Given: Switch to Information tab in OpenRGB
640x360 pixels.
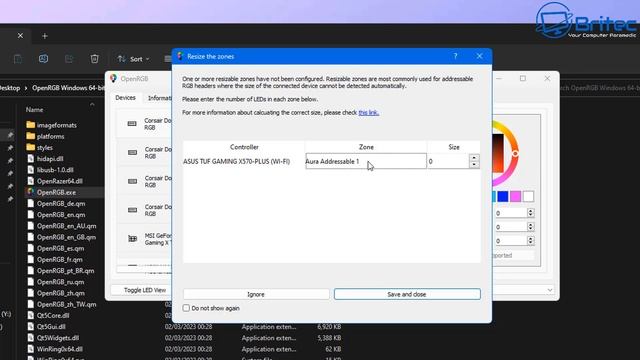Looking at the screenshot, I should 160,98.
